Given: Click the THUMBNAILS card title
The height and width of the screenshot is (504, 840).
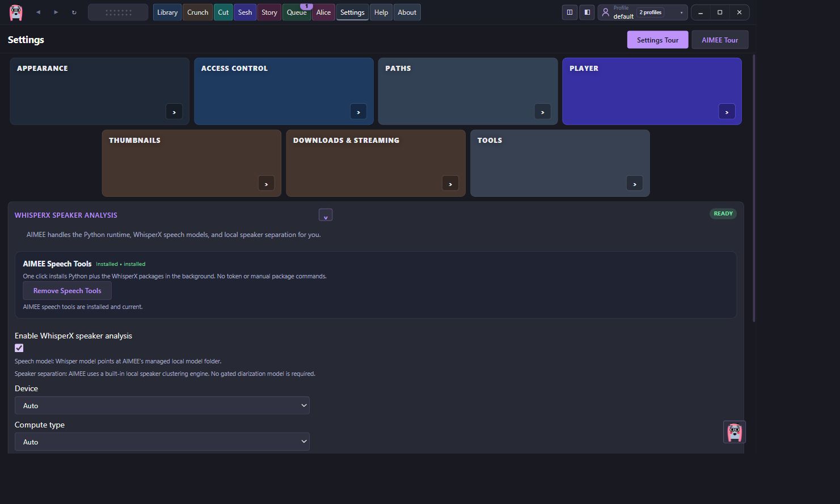Looking at the screenshot, I should point(134,140).
